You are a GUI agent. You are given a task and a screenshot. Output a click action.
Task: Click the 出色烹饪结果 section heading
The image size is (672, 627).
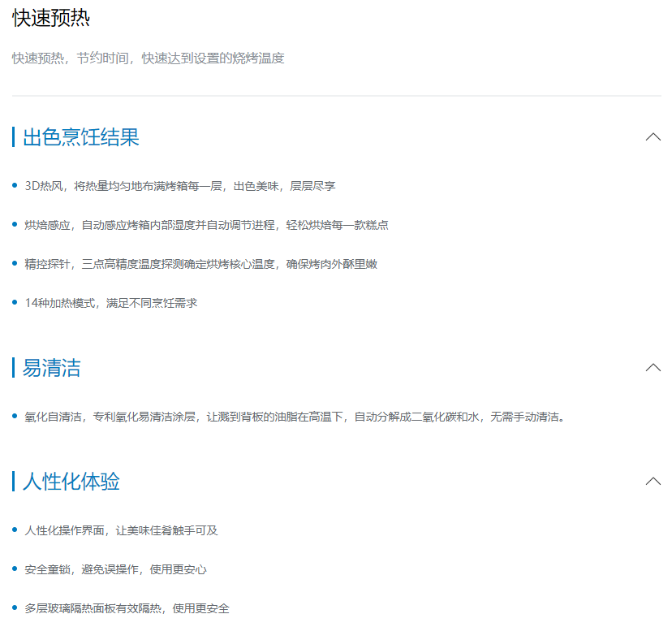[x=81, y=137]
